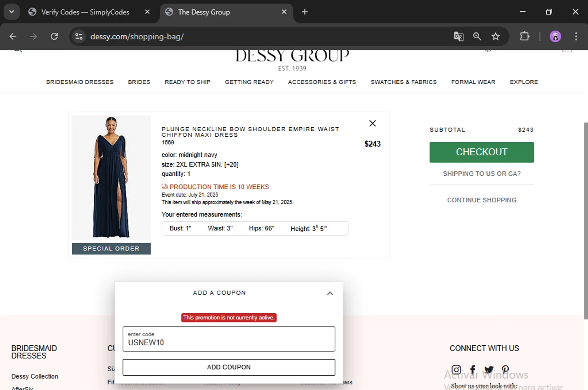Click the translate page icon
The height and width of the screenshot is (390, 588).
click(x=459, y=36)
